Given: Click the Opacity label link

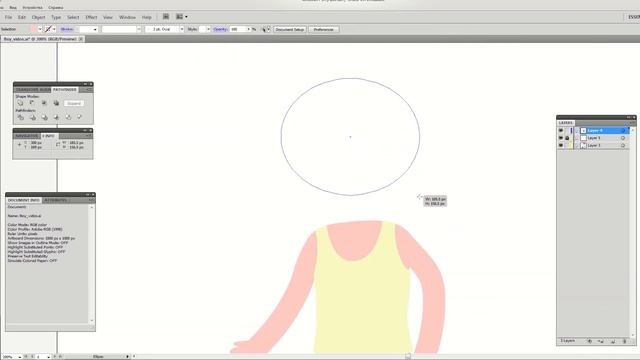Looking at the screenshot, I should point(220,29).
